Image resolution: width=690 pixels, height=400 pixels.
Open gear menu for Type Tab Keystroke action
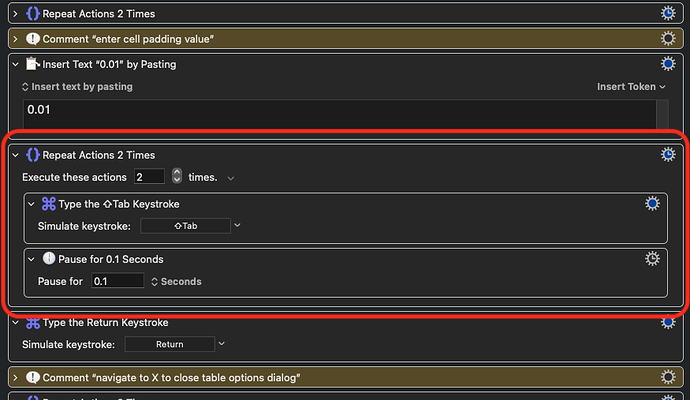tap(652, 204)
